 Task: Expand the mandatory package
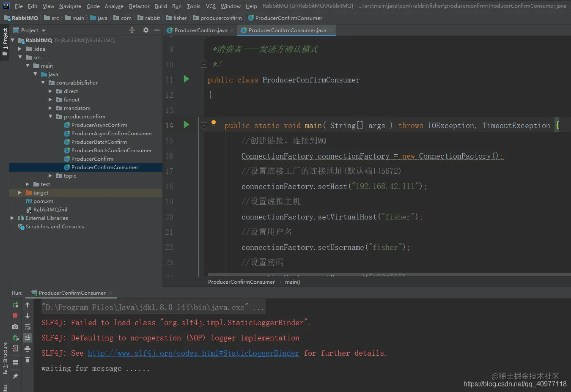coord(50,108)
